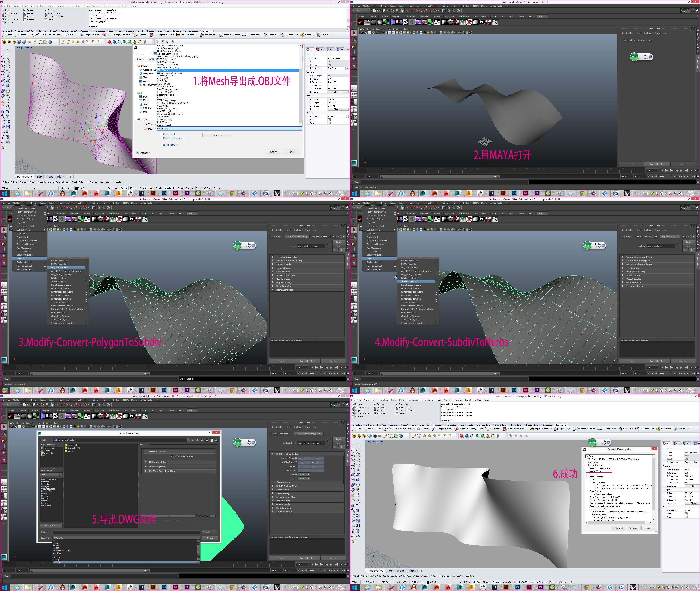This screenshot has height=591, width=700.
Task: Toggle Gray wallpaper checkbox in meshtonurbs Rhino panel
Action: coord(329,123)
